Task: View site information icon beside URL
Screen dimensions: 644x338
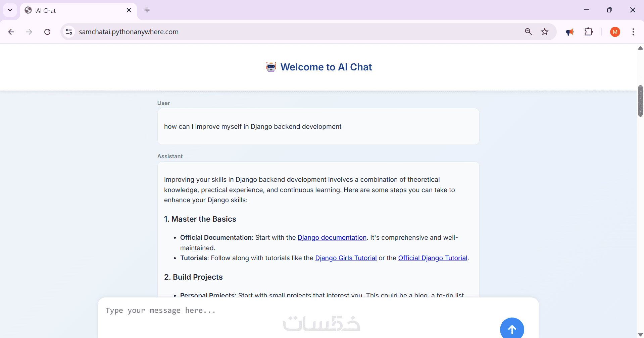Action: pyautogui.click(x=69, y=32)
